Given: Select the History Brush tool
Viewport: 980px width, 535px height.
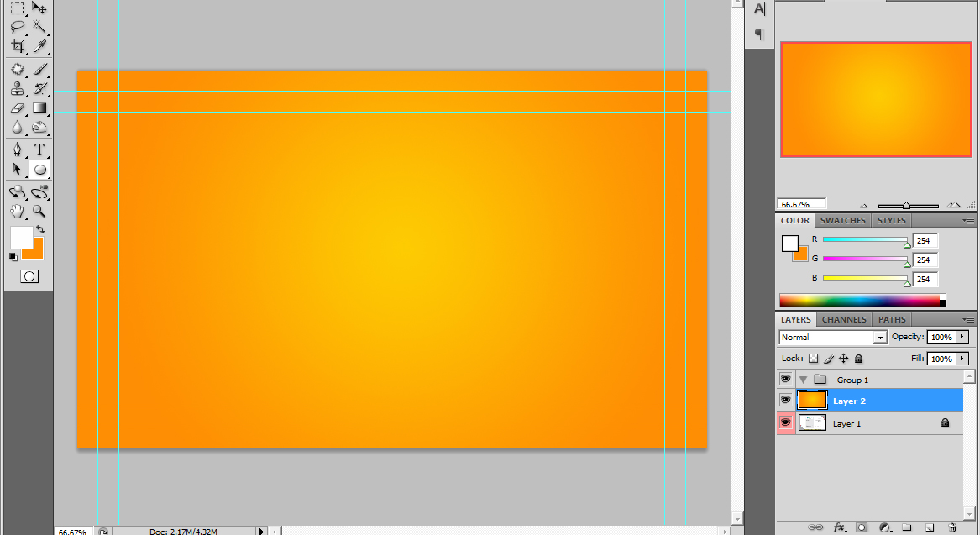Looking at the screenshot, I should click(x=39, y=88).
